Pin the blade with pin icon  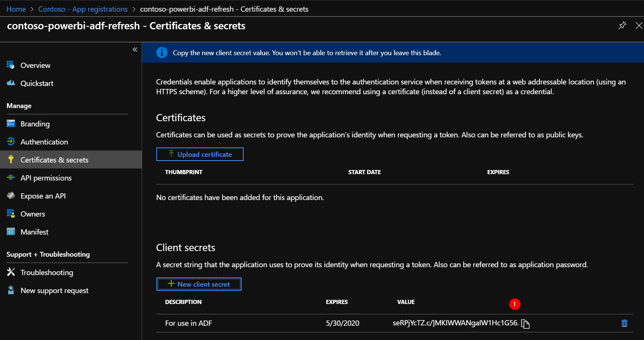tap(622, 26)
